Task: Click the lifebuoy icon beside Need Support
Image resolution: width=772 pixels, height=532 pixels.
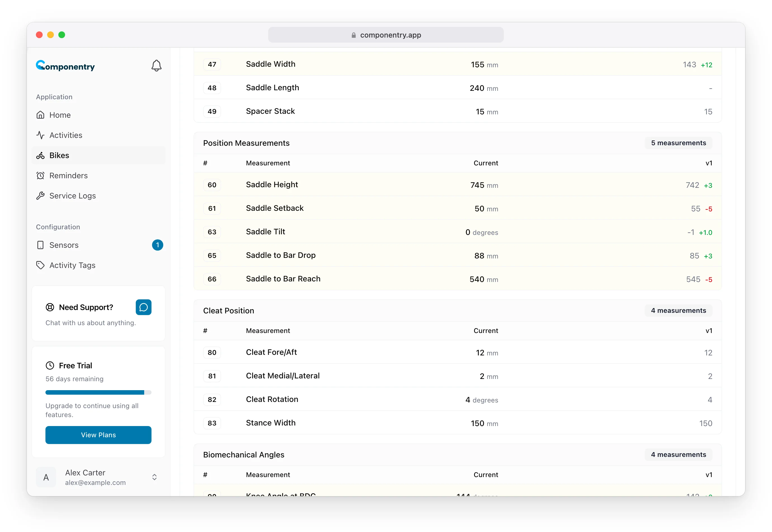Action: tap(50, 307)
